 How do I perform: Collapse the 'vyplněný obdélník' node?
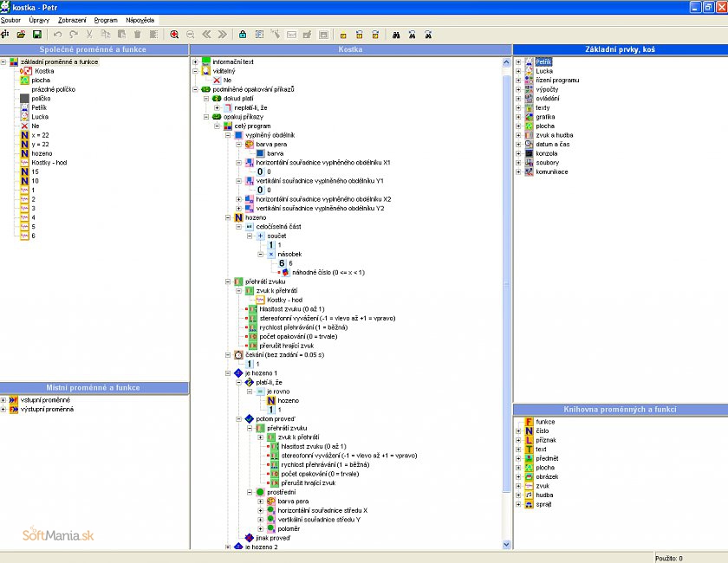(229, 135)
